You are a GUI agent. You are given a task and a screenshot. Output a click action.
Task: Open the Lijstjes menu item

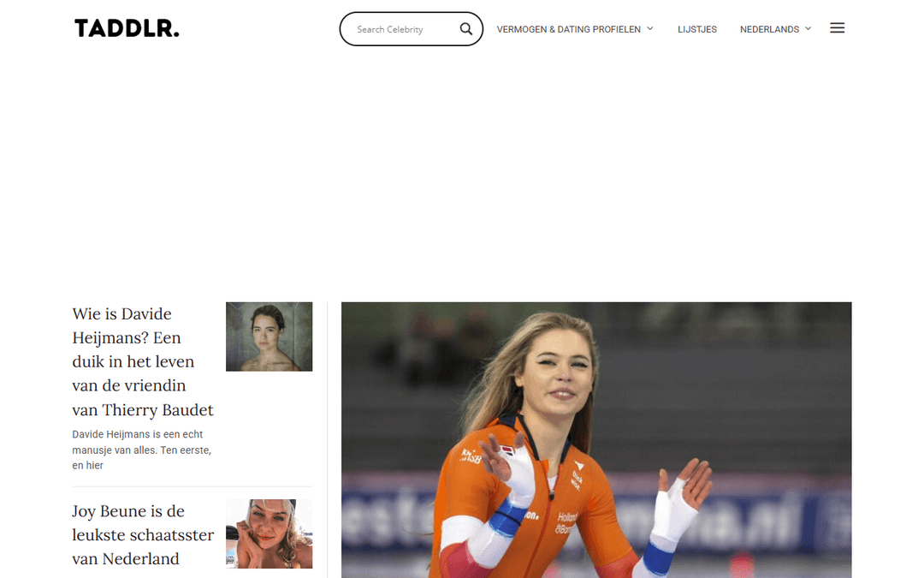(x=697, y=29)
